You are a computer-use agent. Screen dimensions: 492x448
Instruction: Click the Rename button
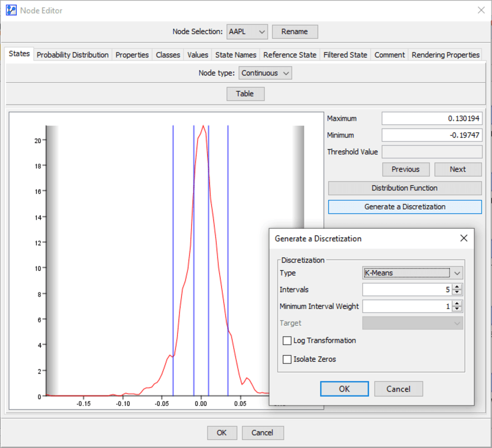click(295, 32)
